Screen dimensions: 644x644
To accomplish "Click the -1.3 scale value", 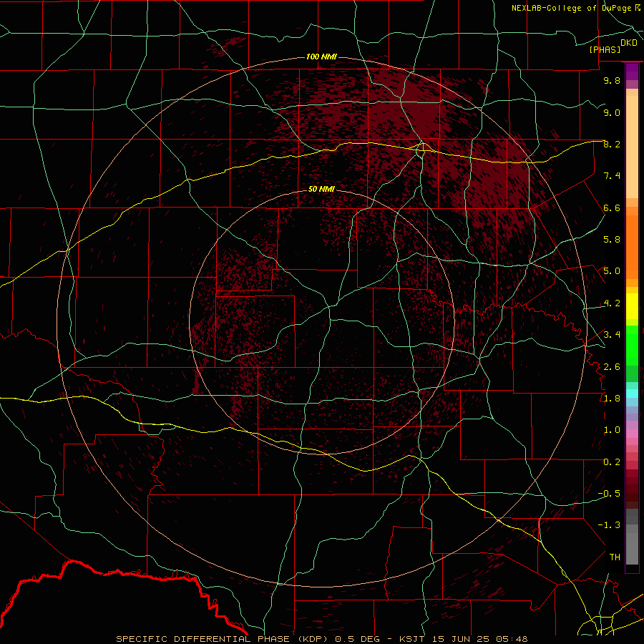I will (x=609, y=525).
